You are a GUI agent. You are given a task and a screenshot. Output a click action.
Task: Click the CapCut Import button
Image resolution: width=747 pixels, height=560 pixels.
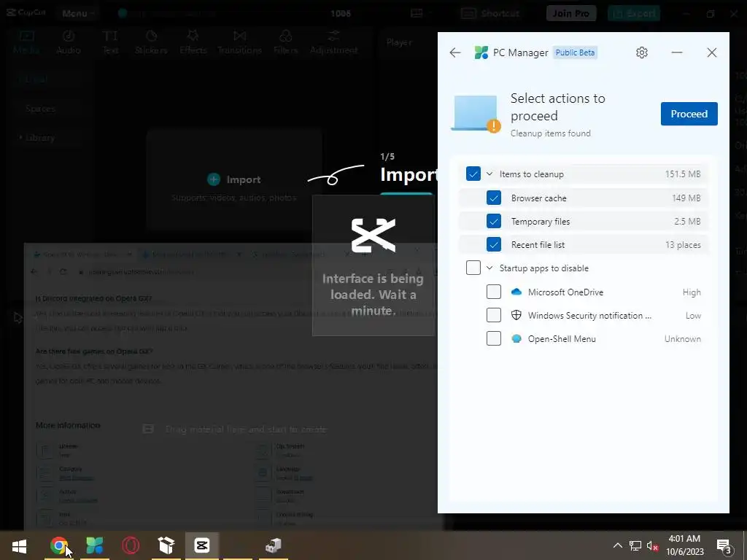pyautogui.click(x=234, y=179)
